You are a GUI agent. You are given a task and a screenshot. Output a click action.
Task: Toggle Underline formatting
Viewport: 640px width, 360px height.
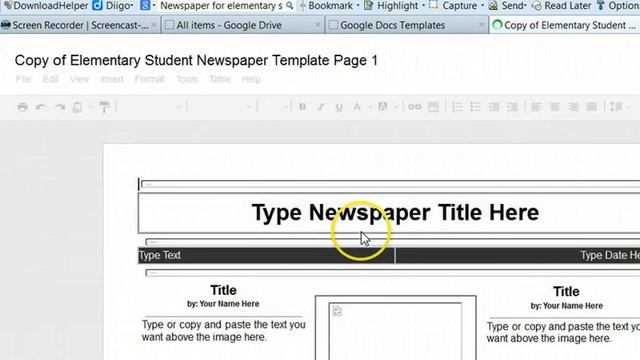[x=339, y=107]
